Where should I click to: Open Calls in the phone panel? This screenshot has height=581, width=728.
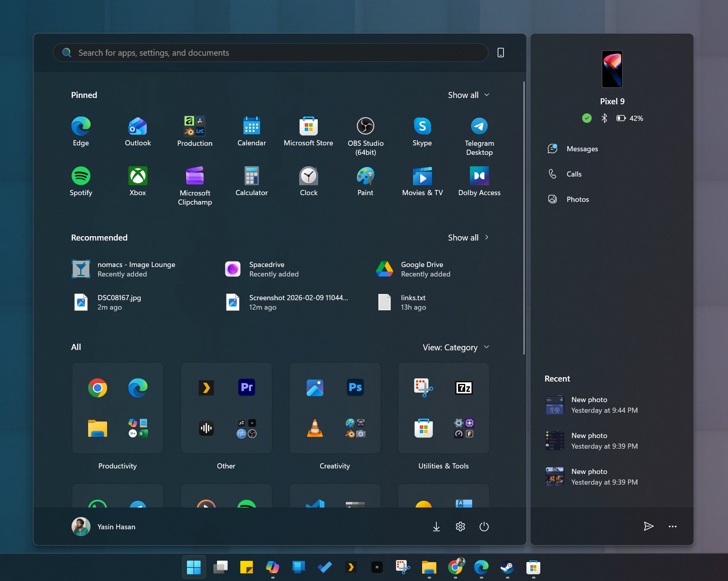pyautogui.click(x=564, y=174)
